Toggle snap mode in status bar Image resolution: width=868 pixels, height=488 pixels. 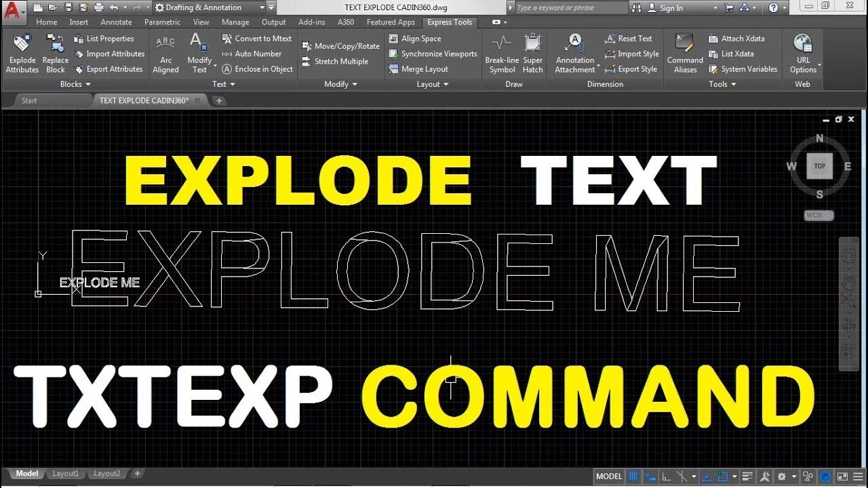(x=652, y=476)
